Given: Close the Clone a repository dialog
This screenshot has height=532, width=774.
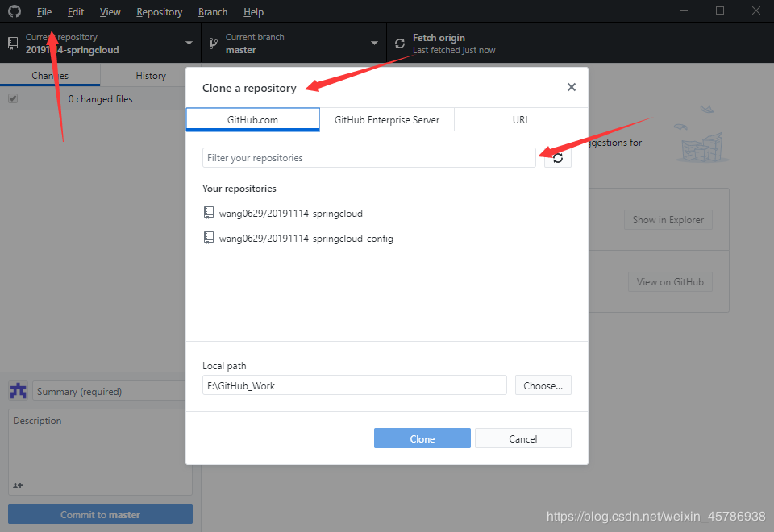Looking at the screenshot, I should pyautogui.click(x=571, y=87).
